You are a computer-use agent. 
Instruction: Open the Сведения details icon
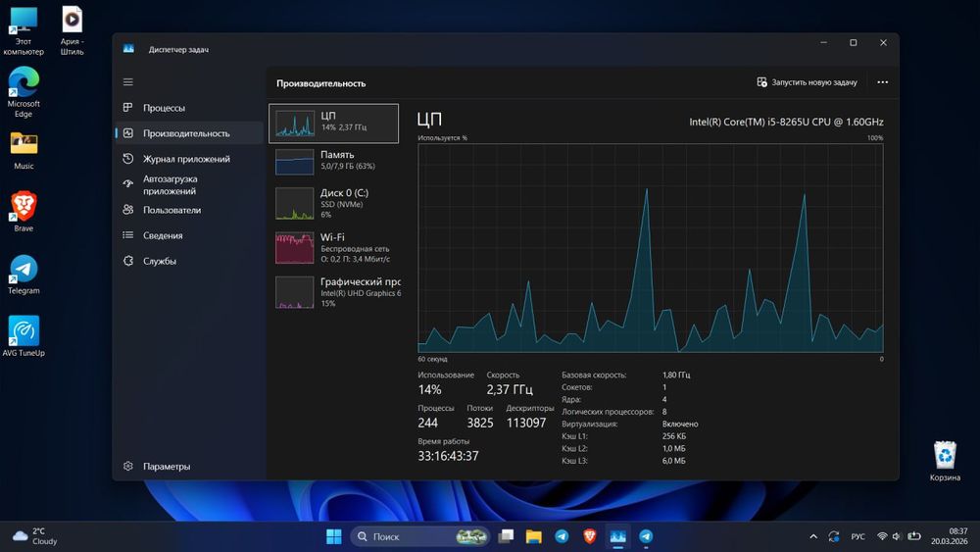128,235
